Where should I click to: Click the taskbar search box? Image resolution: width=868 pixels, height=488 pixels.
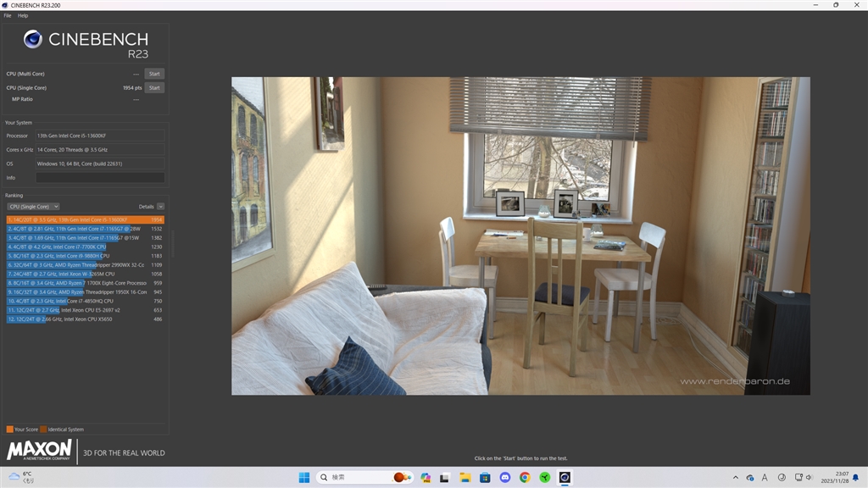pyautogui.click(x=364, y=478)
